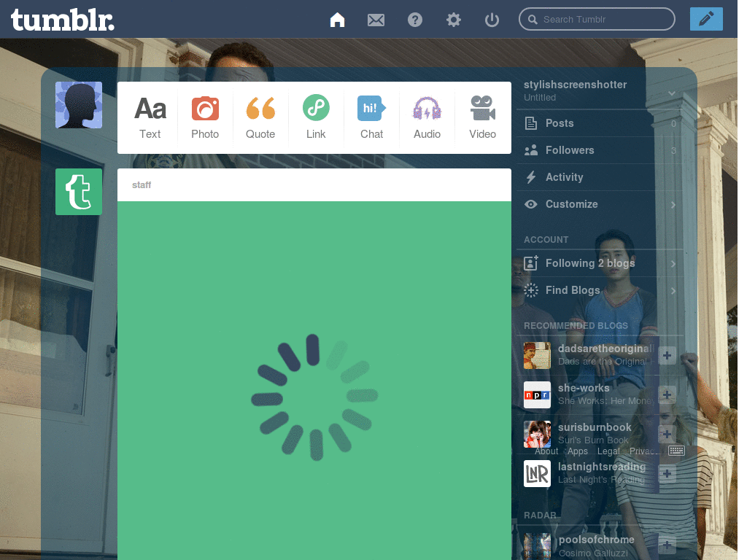Open the surisburnbook blog link

[x=595, y=427]
